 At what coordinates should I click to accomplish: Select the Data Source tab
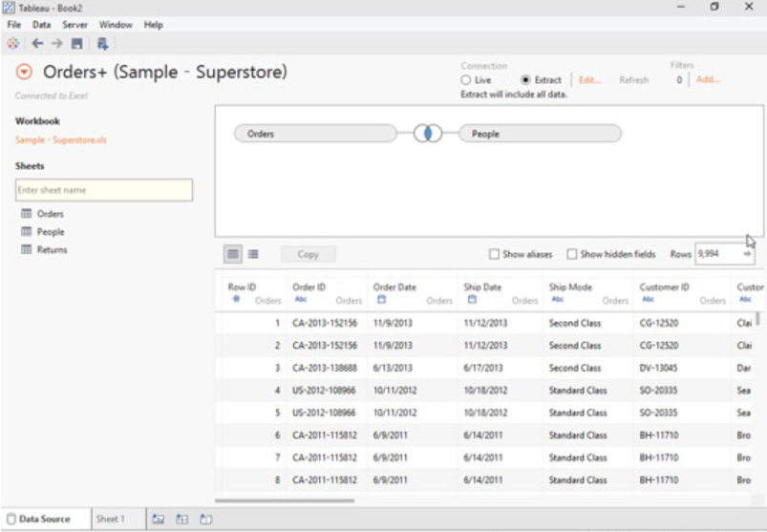(45, 519)
